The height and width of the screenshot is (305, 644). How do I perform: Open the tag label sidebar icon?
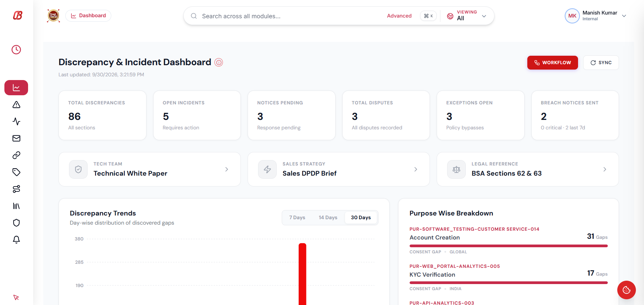[16, 172]
